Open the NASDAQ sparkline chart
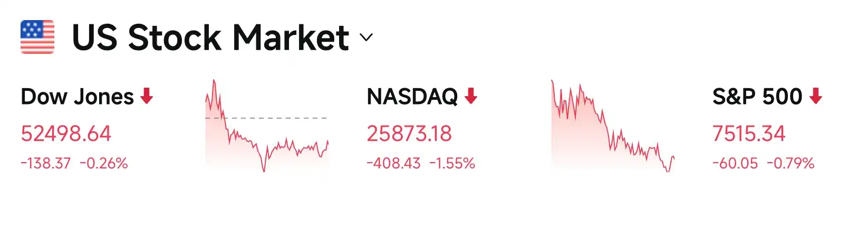This screenshot has height=226, width=868. [613, 126]
